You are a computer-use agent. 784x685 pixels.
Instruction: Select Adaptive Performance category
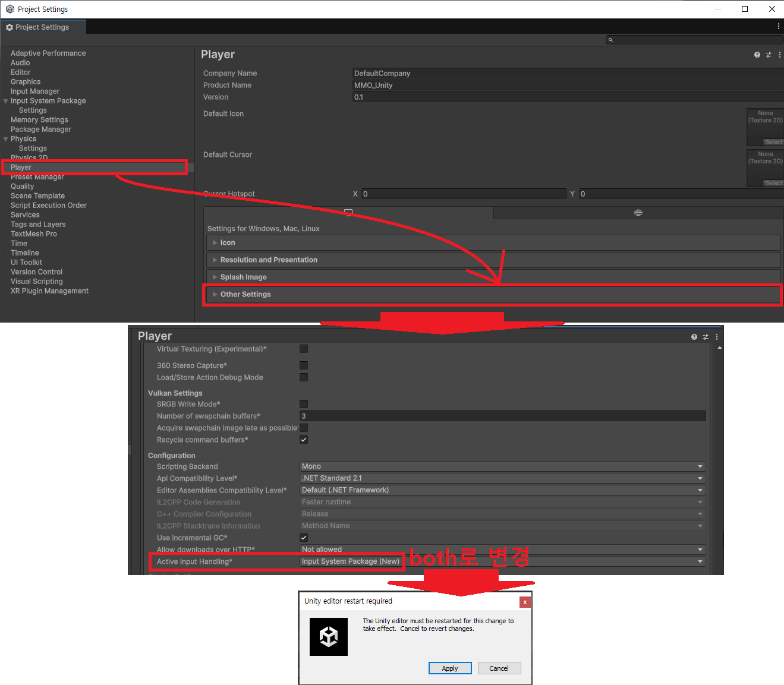point(48,53)
